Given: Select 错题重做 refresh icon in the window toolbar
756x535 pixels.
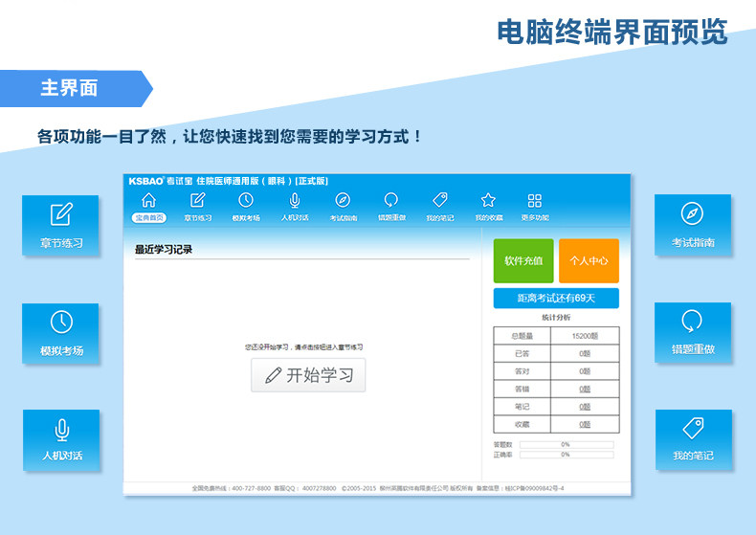Looking at the screenshot, I should coord(391,200).
